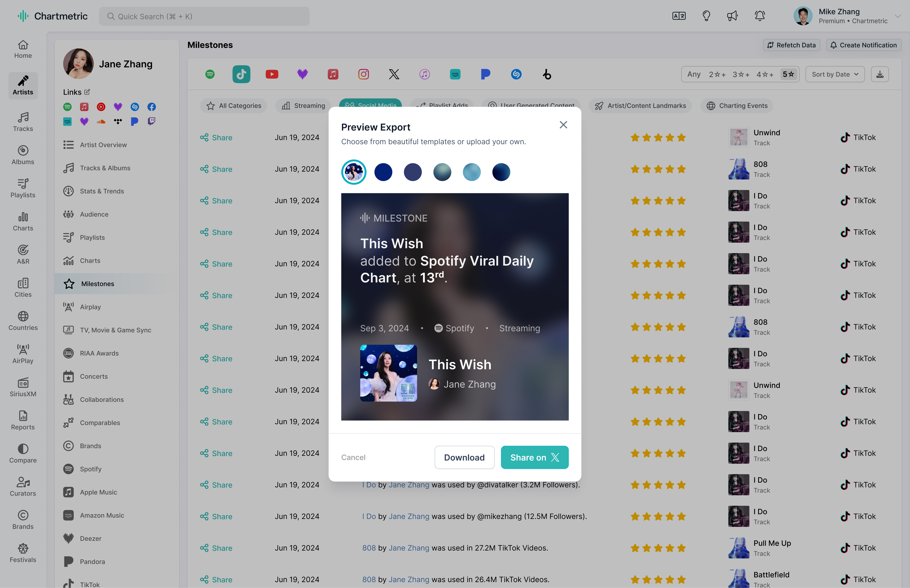Select the 5 star rating filter

[x=788, y=74]
